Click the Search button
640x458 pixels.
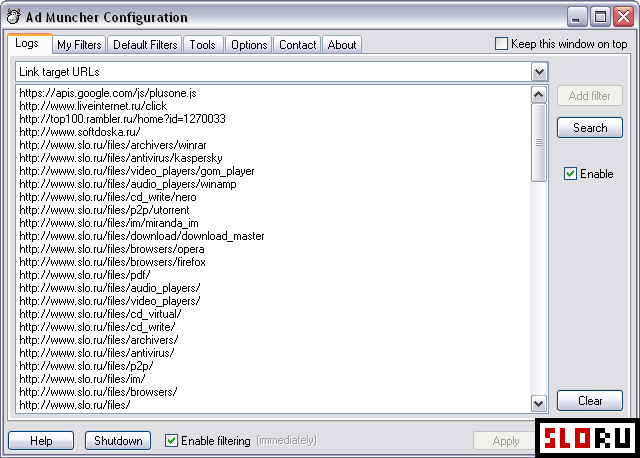(590, 128)
